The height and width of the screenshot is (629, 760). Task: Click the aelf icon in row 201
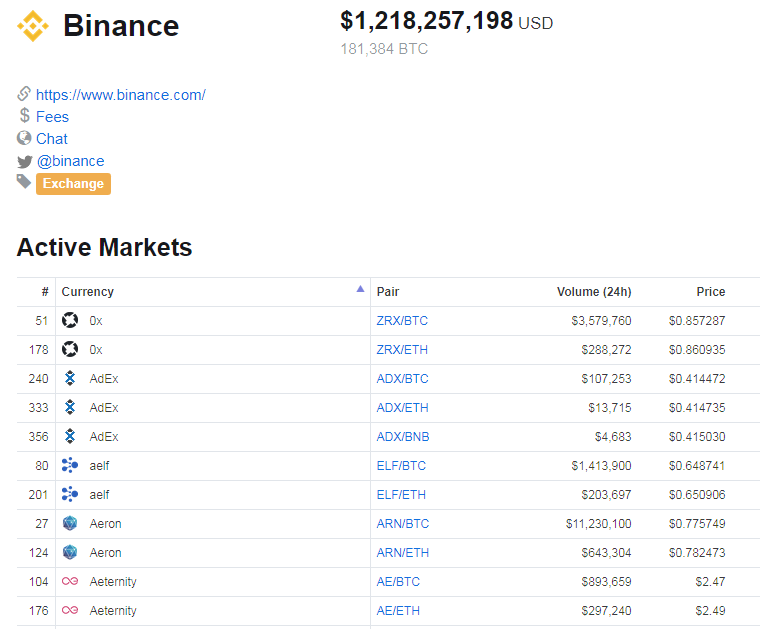70,494
